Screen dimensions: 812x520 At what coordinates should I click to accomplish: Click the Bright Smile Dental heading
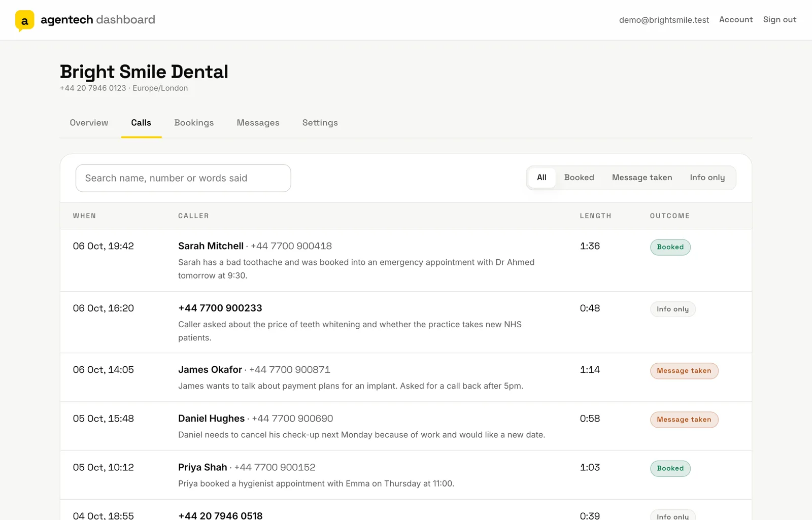point(144,72)
